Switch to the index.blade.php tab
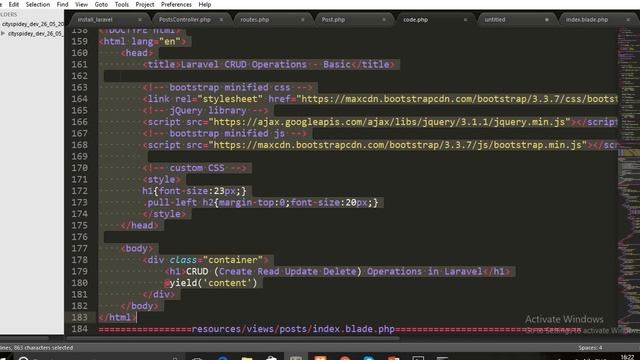Image resolution: width=640 pixels, height=360 pixels. [x=587, y=20]
